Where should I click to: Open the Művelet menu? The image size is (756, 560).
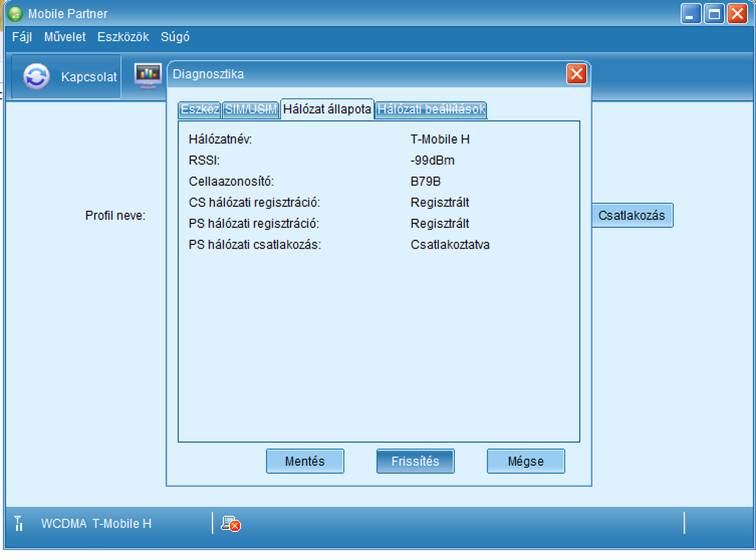pyautogui.click(x=65, y=37)
